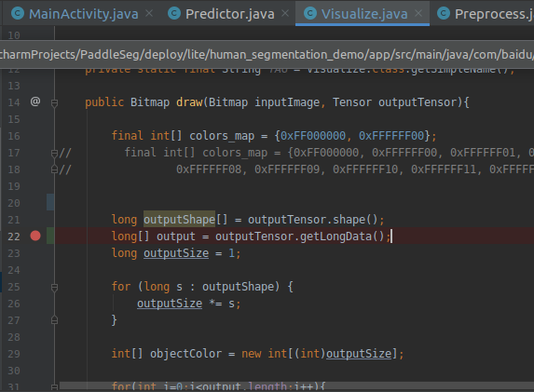Click line number 21 in the gutter
The image size is (534, 392).
[14, 220]
